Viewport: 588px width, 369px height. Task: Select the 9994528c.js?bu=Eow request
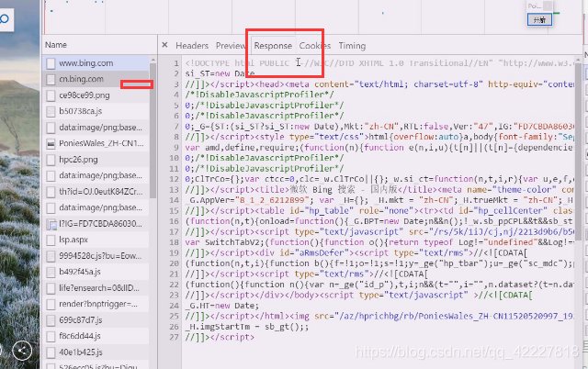[x=96, y=256]
